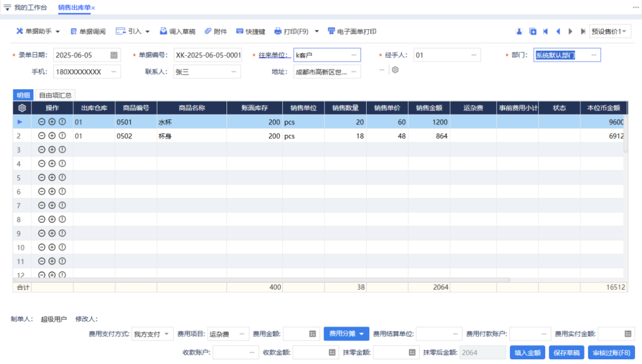This screenshot has height=364, width=642.
Task: Expand the 费用分摊 dropdown button
Action: [346, 334]
